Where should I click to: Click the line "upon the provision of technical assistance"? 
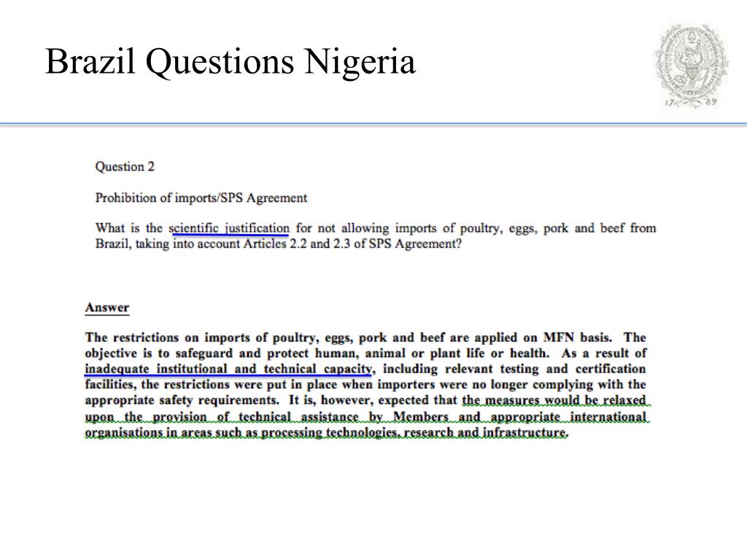222,417
